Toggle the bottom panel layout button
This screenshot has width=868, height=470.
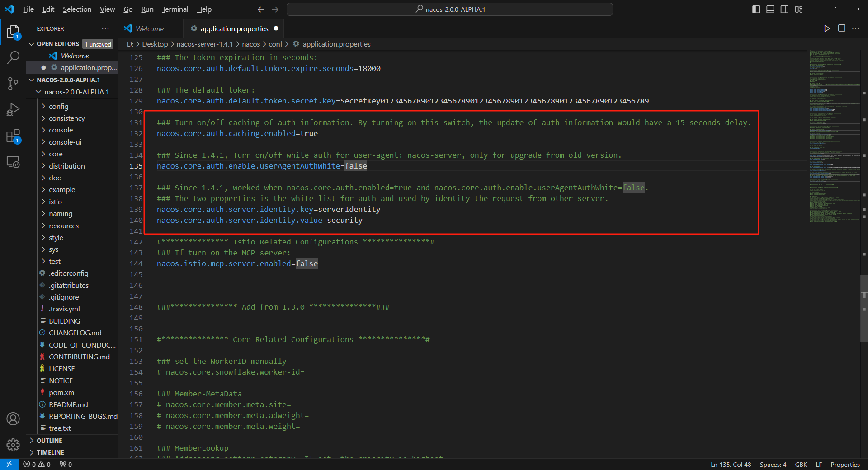(770, 9)
